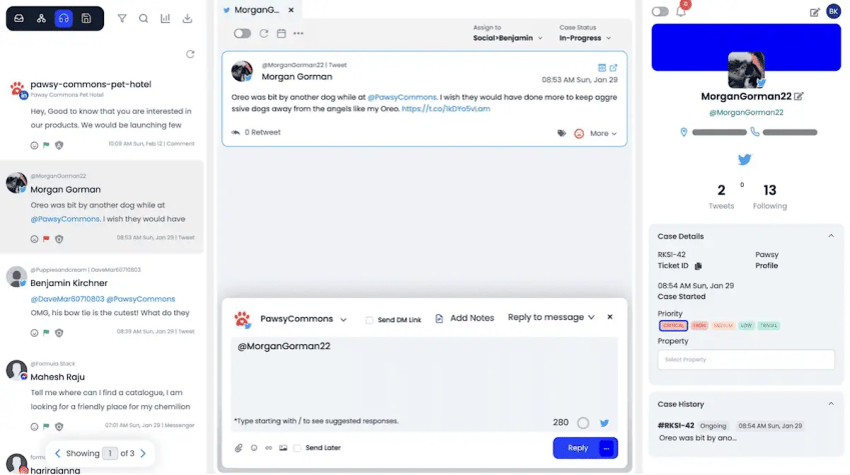Open the three-dot options in case toolbar
The image size is (850, 475).
(298, 34)
